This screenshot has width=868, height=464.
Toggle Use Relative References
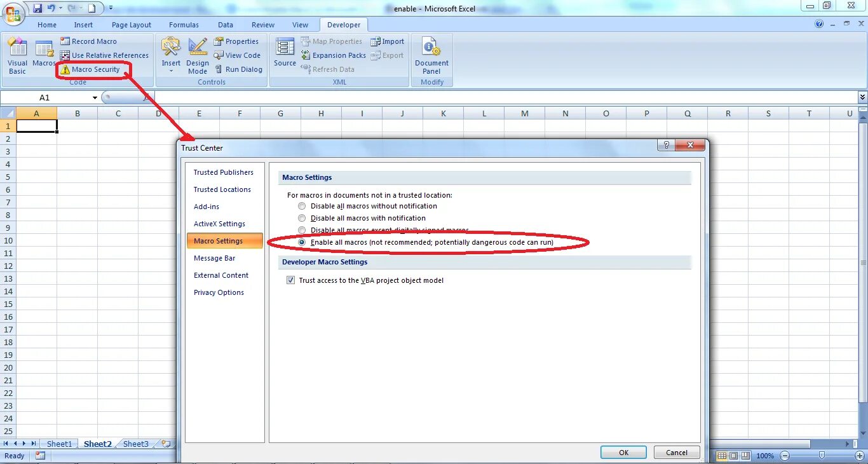point(104,55)
